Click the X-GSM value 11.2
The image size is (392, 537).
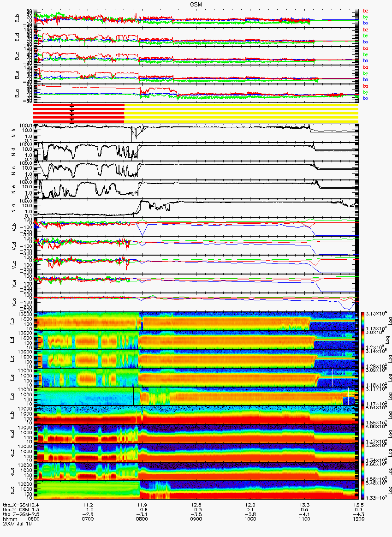tap(88, 506)
